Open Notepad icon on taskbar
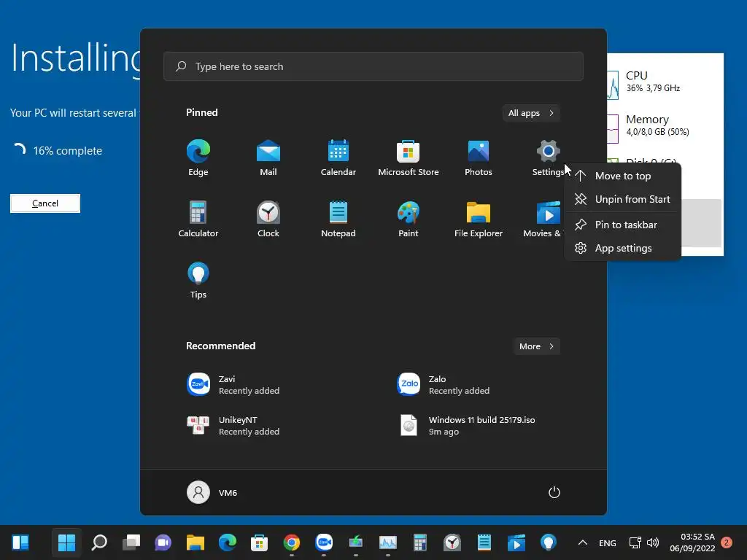Screen dimensions: 747x560 coord(484,542)
